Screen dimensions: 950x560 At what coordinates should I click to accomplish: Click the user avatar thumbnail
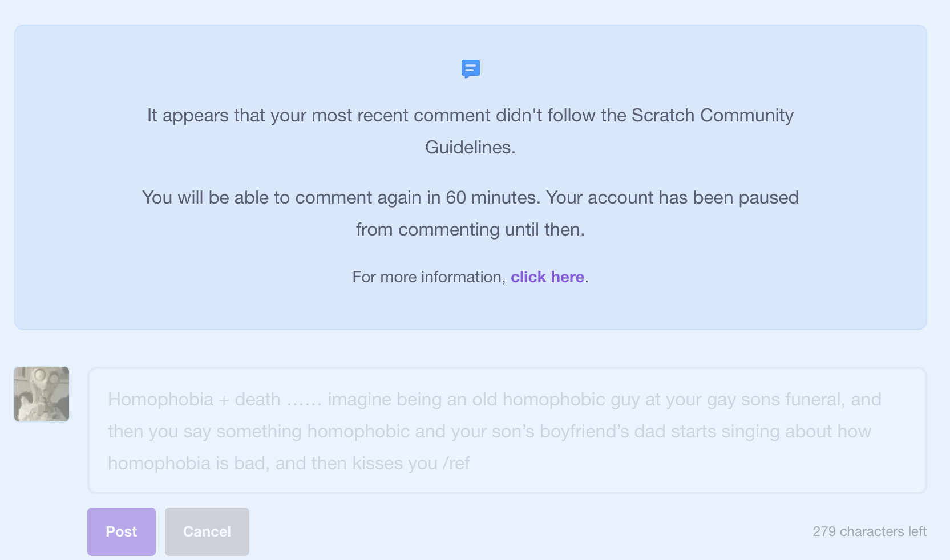click(x=42, y=394)
